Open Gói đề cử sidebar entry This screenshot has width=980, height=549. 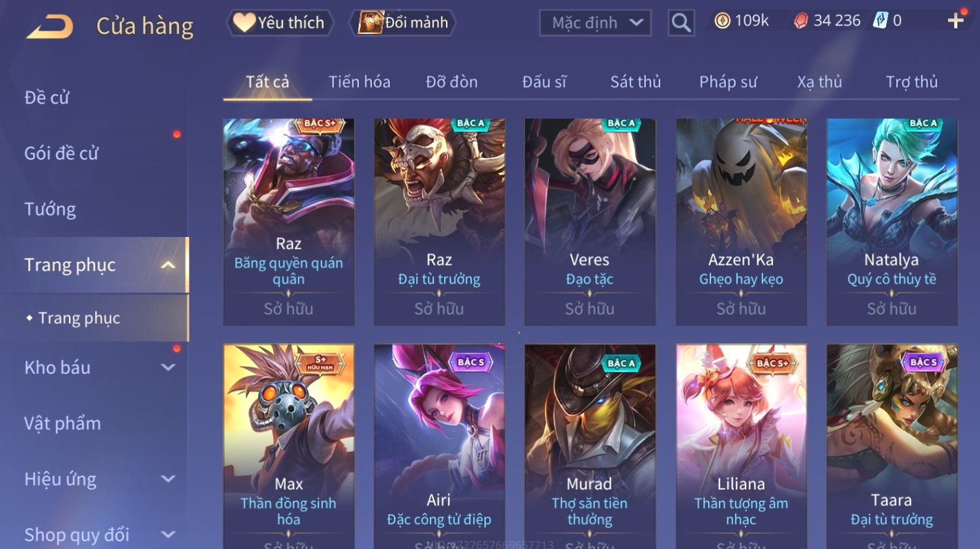tap(61, 154)
